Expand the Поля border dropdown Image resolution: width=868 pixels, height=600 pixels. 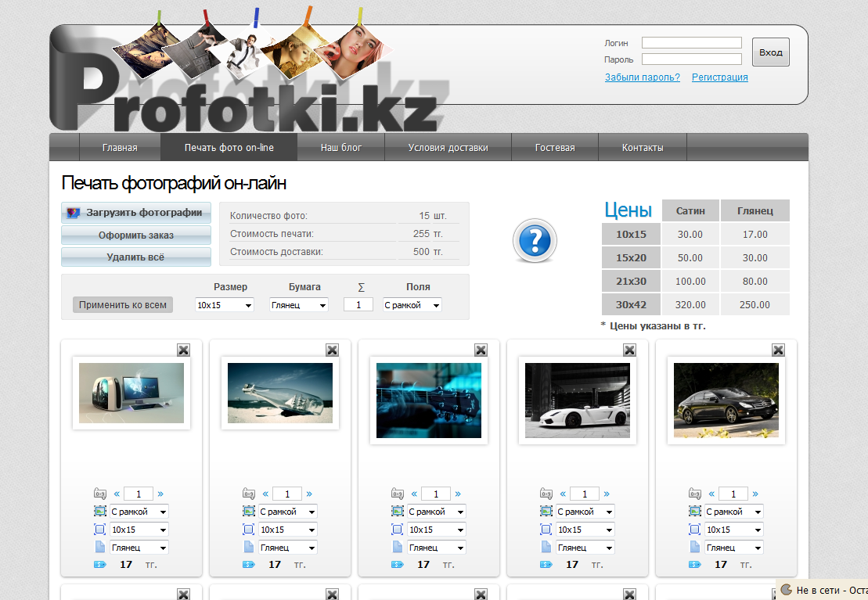pyautogui.click(x=412, y=305)
